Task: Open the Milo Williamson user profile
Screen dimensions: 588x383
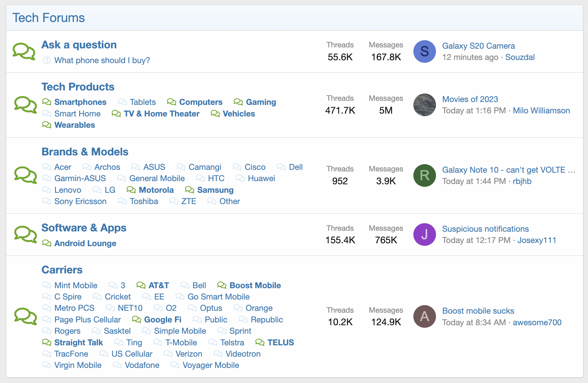Action: click(541, 111)
